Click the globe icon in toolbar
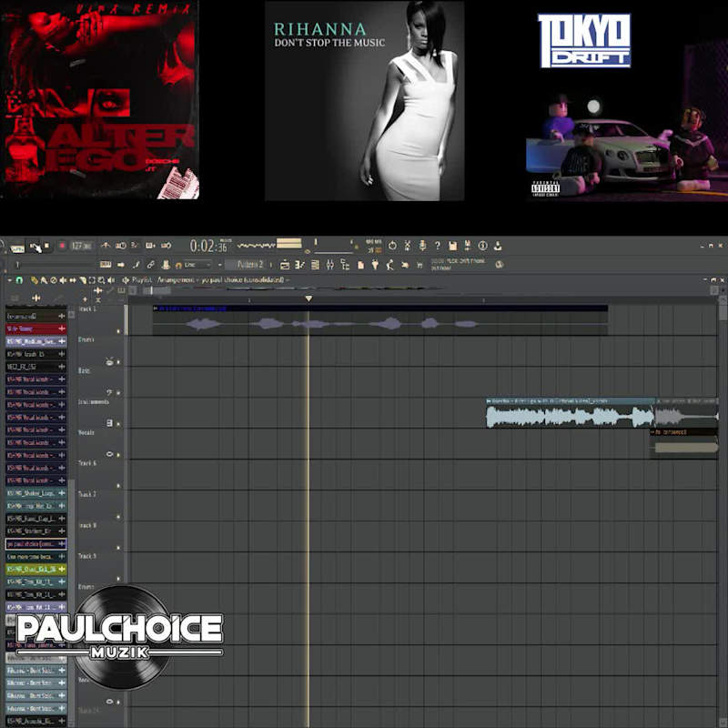Screen dimensions: 728x728 [500, 265]
